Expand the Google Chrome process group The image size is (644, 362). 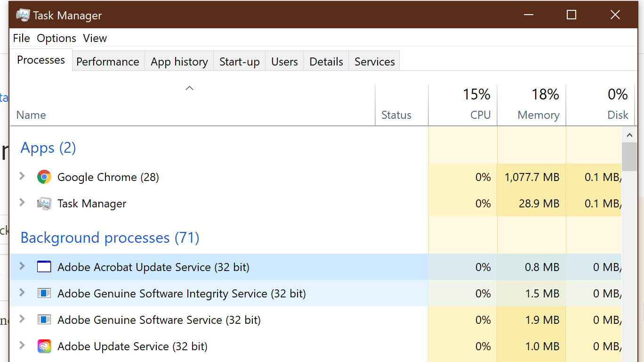(21, 177)
